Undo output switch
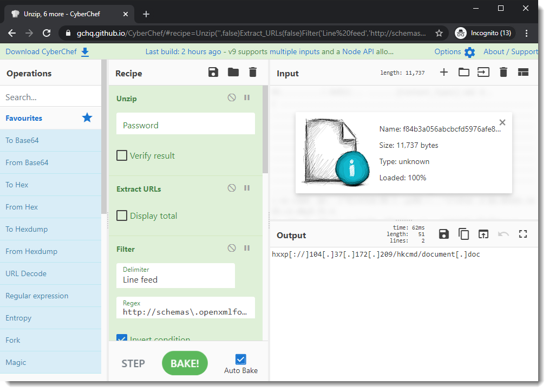Viewport: 549px width, 392px height. tap(503, 234)
